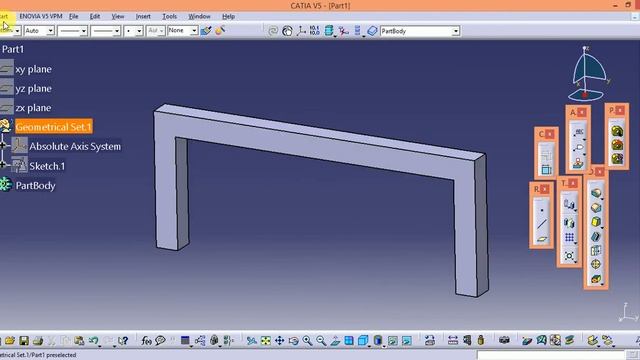640x360 pixels.
Task: Open the ENOVIA V5 VPM menu
Action: coord(41,16)
